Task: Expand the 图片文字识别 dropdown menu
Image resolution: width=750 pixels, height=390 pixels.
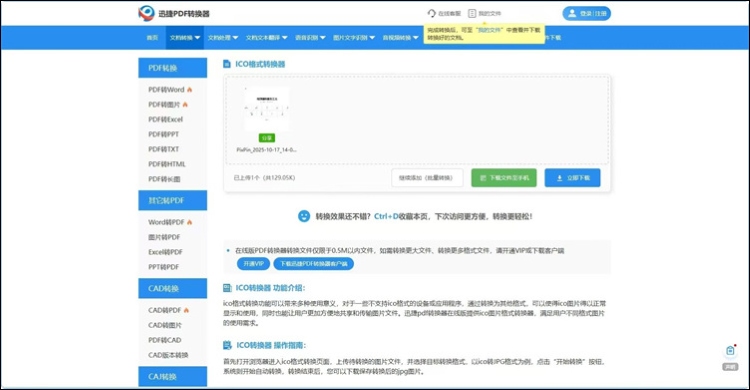Action: [x=354, y=38]
